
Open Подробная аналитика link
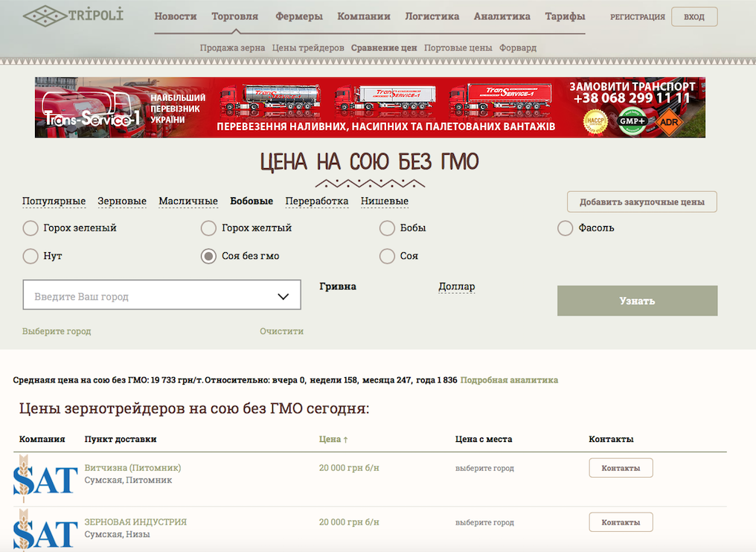tap(509, 380)
